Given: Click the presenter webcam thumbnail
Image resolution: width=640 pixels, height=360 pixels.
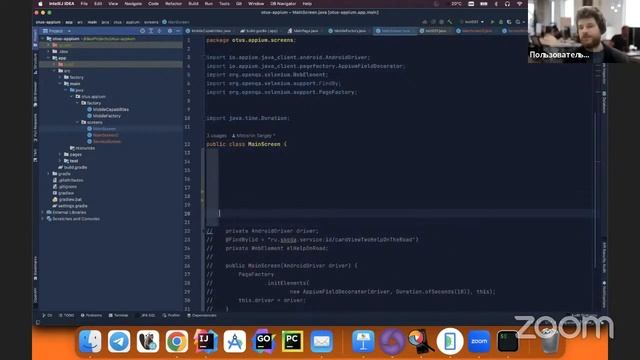Looking at the screenshot, I should [x=584, y=31].
